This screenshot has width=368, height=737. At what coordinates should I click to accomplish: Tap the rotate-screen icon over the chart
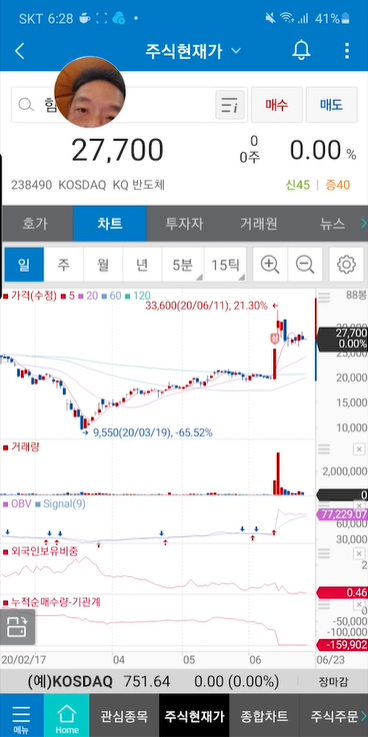[17, 627]
